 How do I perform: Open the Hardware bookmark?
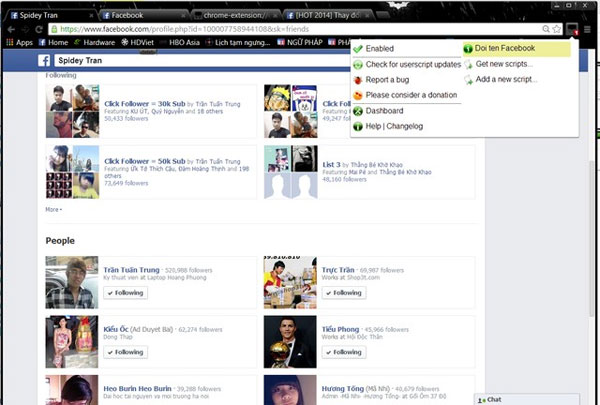tap(95, 42)
